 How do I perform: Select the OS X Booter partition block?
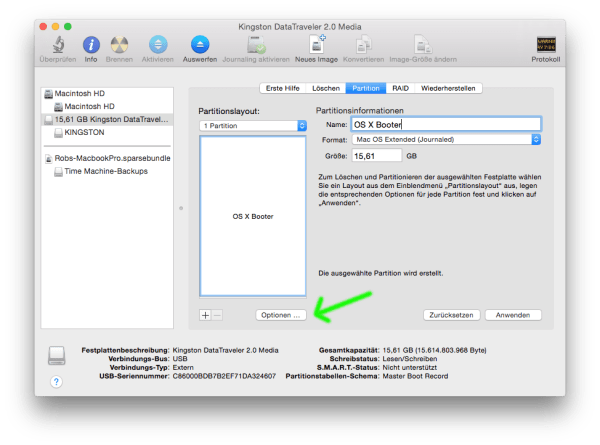tap(253, 216)
